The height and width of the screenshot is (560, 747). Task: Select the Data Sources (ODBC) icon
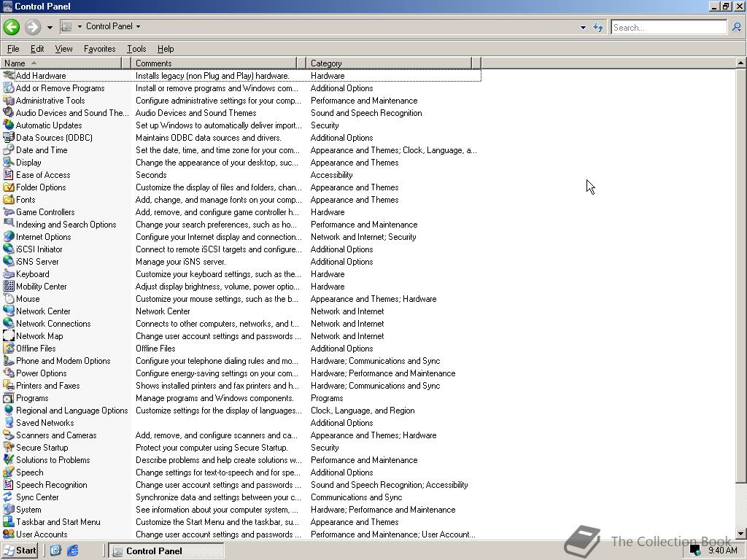click(x=9, y=137)
